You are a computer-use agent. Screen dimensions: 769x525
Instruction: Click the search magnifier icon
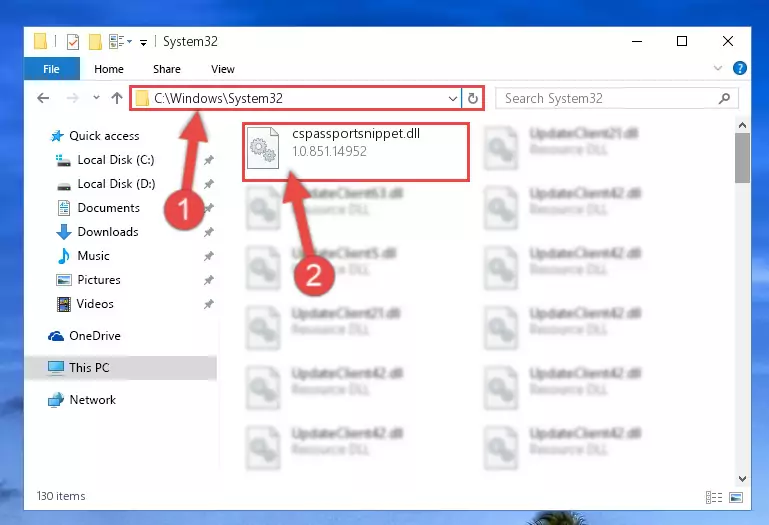pyautogui.click(x=724, y=99)
